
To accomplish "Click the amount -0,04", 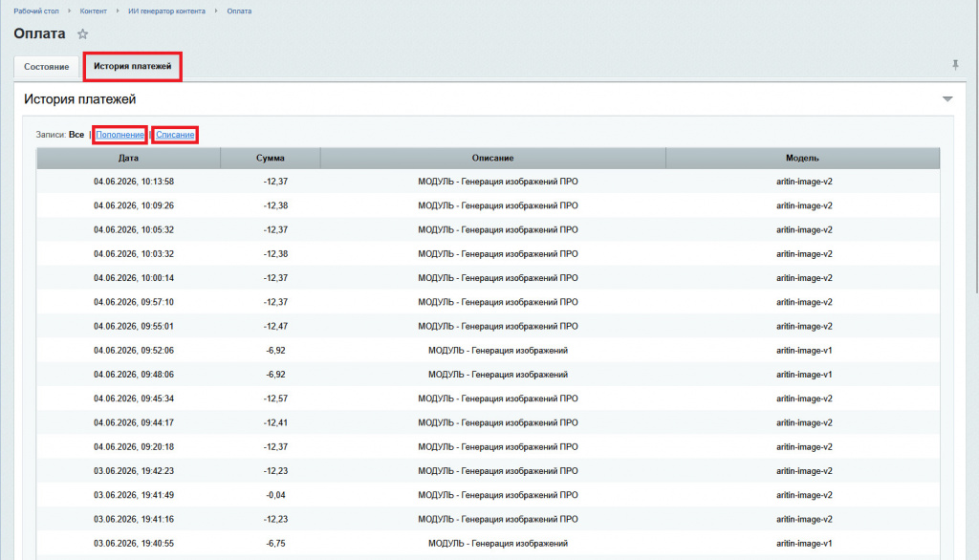I will (275, 495).
